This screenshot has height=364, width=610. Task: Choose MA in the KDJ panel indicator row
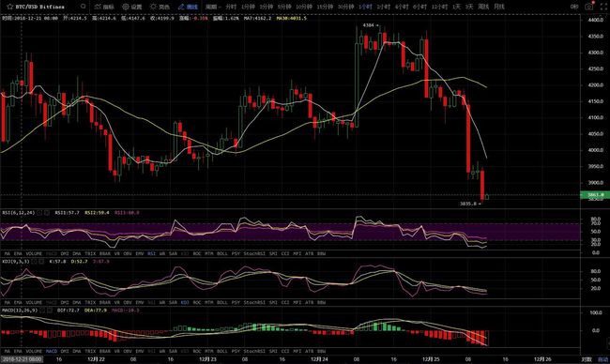click(8, 302)
